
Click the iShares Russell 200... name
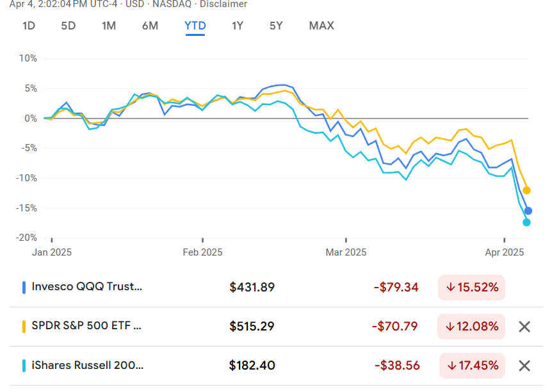[87, 365]
